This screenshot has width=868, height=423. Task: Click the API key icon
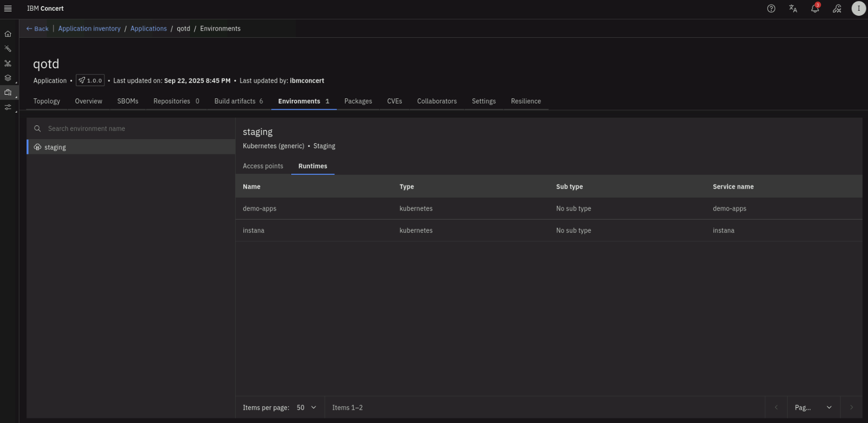[836, 9]
